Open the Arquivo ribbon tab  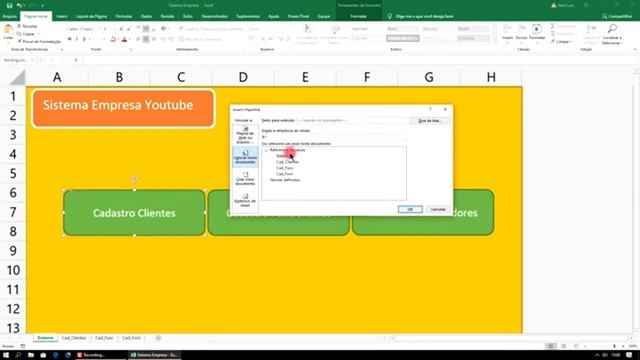[x=9, y=16]
